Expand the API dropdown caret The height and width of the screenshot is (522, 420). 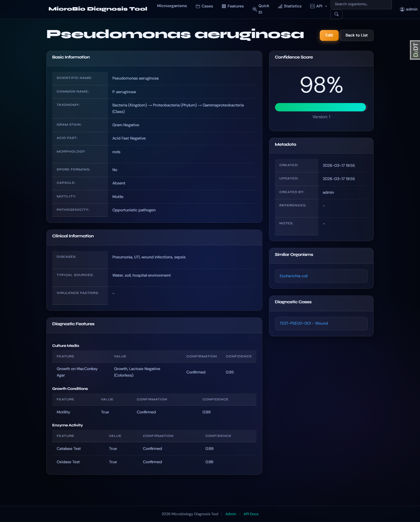(326, 6)
